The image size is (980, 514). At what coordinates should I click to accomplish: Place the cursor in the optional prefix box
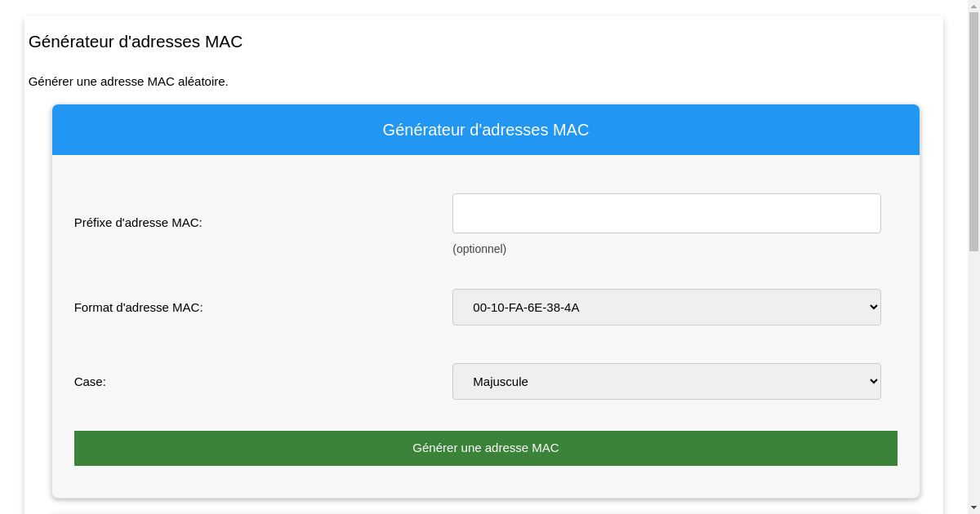point(666,213)
